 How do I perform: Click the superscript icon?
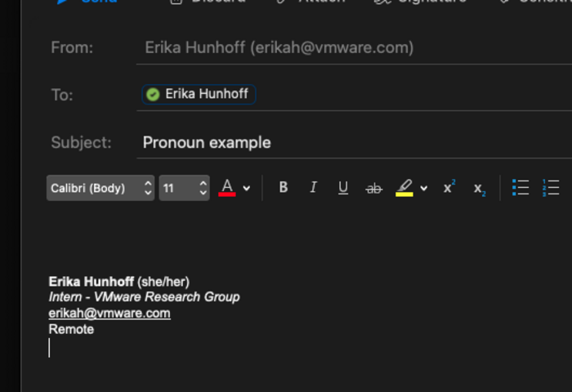pos(449,188)
